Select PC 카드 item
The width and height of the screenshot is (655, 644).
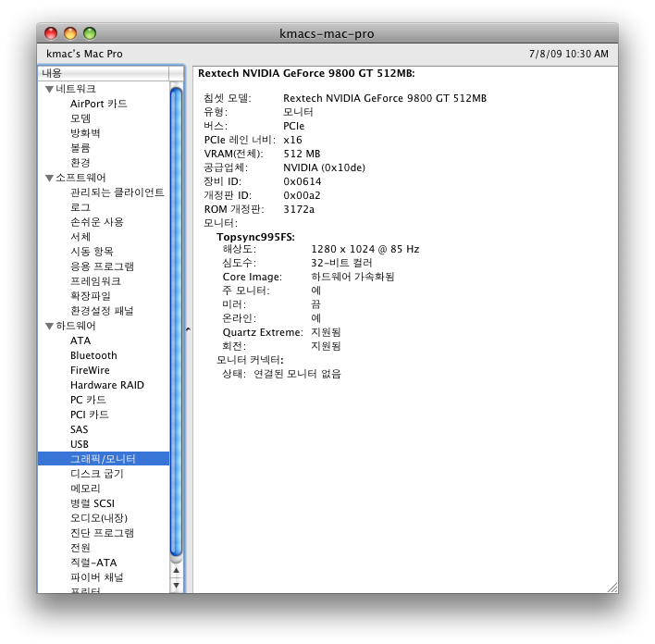pyautogui.click(x=88, y=400)
